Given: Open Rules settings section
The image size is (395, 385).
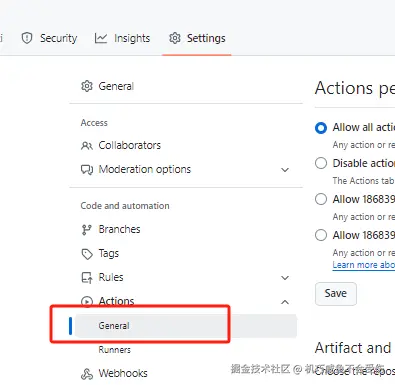Looking at the screenshot, I should point(185,277).
